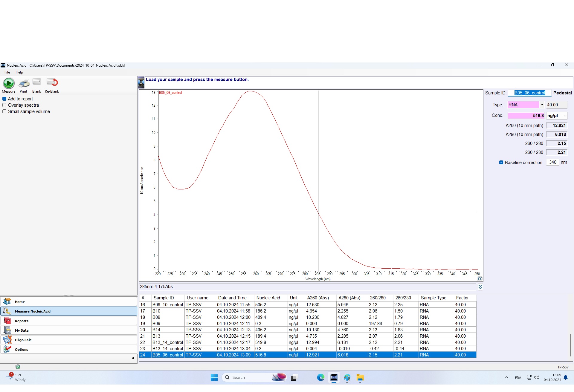Open the sample Type dropdown (RNA)
This screenshot has width=574, height=392.
542,105
